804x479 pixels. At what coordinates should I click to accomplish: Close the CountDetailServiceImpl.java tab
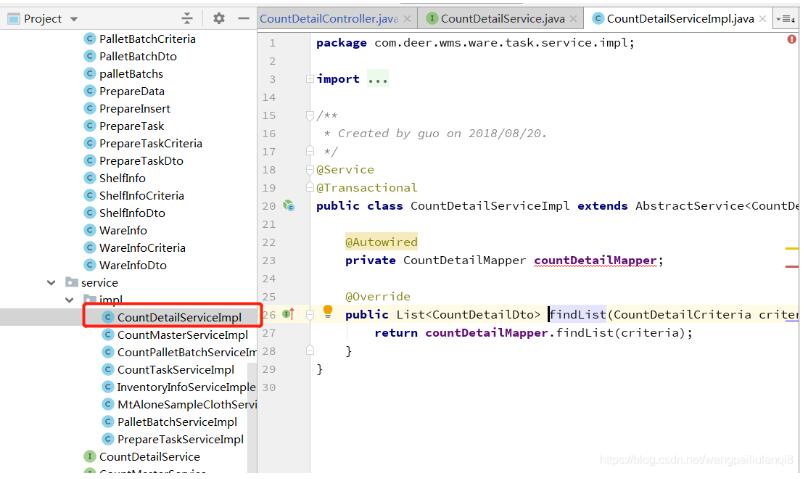click(x=765, y=19)
